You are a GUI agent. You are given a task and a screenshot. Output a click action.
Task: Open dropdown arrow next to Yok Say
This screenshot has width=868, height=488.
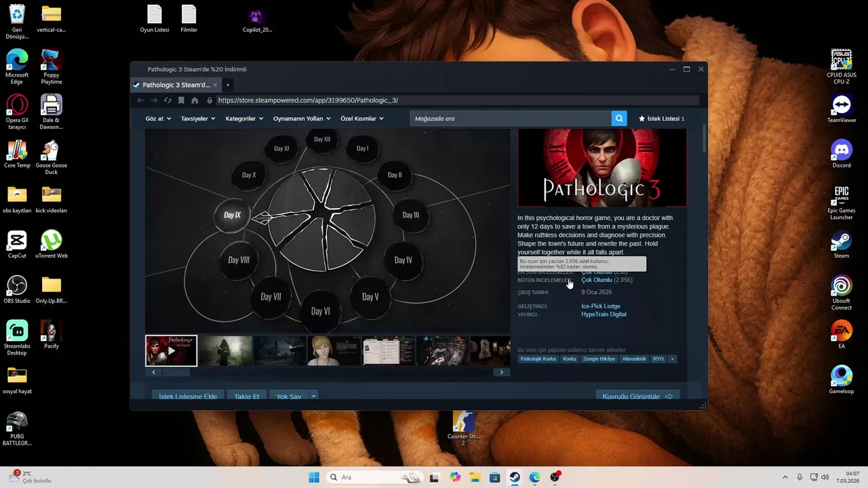(x=314, y=396)
